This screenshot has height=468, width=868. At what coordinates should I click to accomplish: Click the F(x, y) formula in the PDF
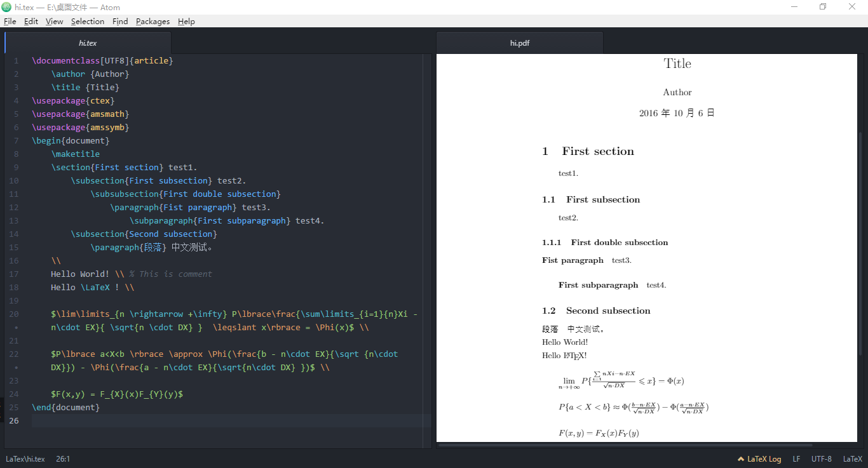click(599, 433)
